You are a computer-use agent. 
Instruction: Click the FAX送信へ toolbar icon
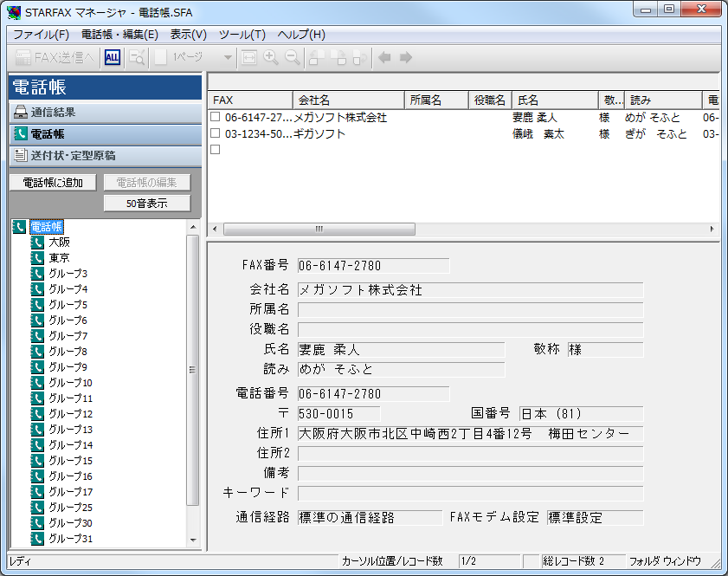coord(54,57)
